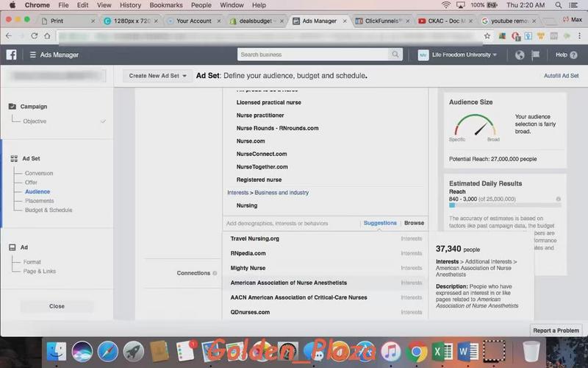Screen dimensions: 588x368
Task: Click the Estimated Daily Reach progress bar
Action: [505, 205]
